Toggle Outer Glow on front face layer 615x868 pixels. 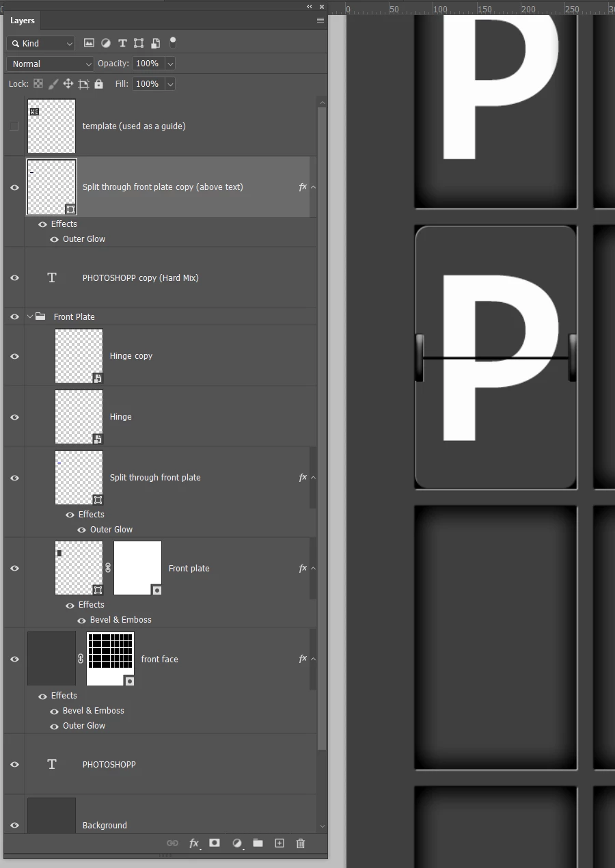[54, 726]
